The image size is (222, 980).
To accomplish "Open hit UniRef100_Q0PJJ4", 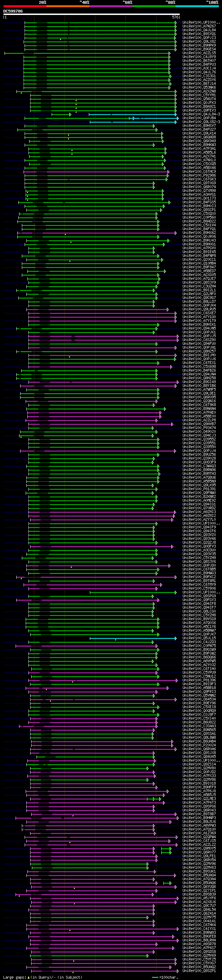I will (x=199, y=451).
